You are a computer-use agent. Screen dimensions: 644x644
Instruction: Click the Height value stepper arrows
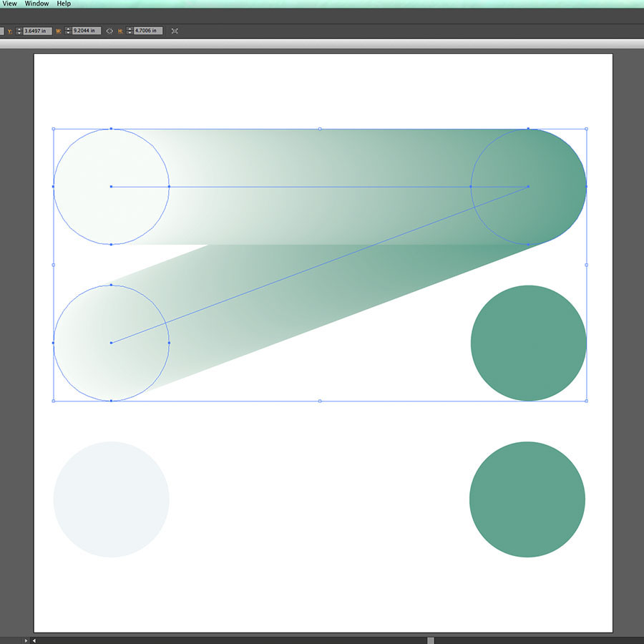point(130,31)
